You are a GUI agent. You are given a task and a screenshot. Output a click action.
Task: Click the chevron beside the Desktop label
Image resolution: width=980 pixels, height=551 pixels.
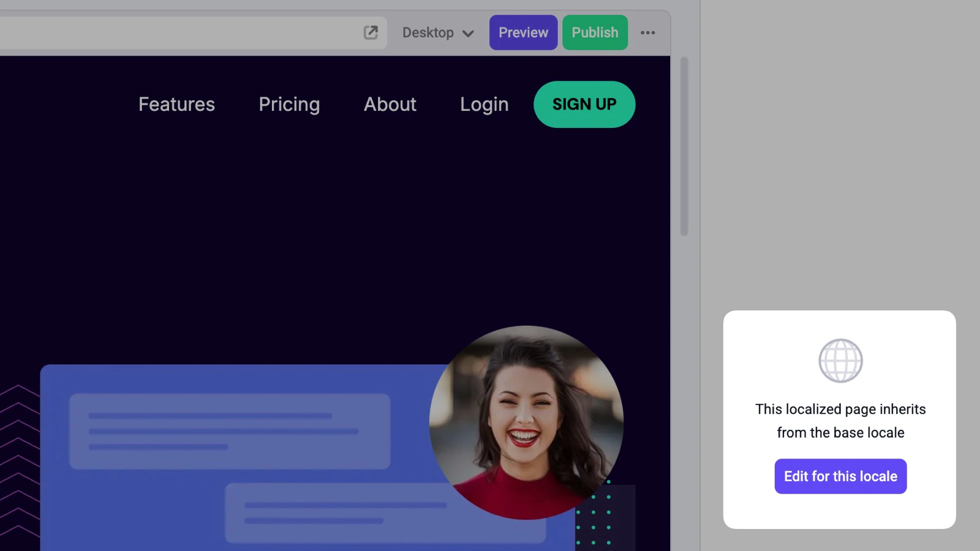pos(467,32)
